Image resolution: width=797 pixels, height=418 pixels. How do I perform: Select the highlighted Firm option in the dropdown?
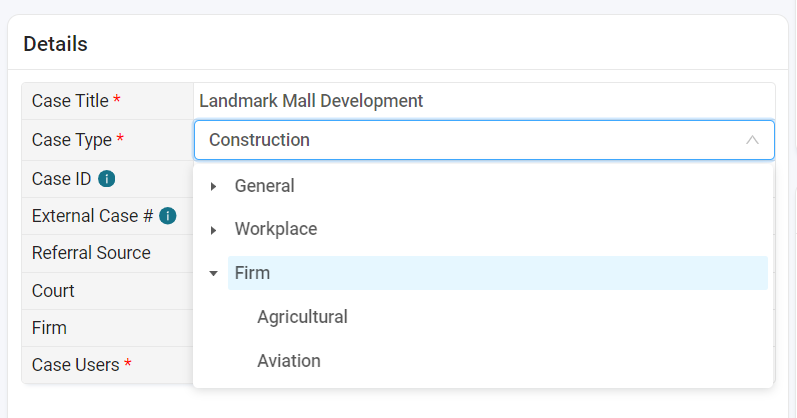pos(498,273)
